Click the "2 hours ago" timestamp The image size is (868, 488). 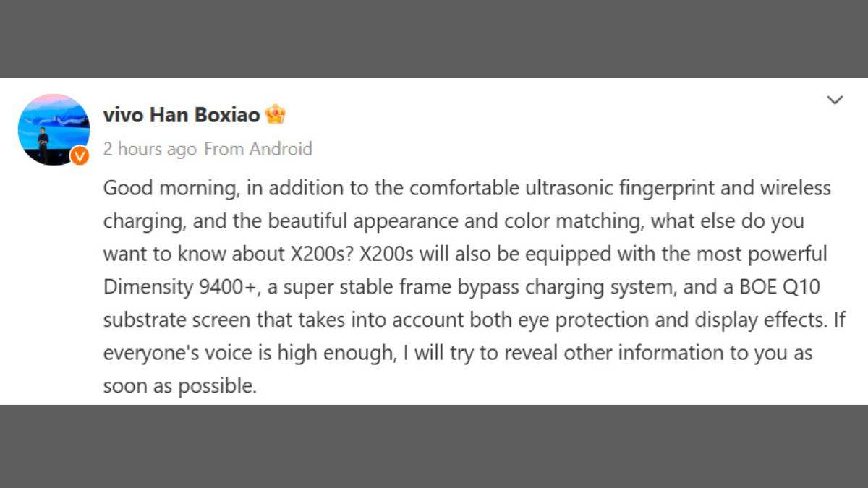(x=150, y=149)
